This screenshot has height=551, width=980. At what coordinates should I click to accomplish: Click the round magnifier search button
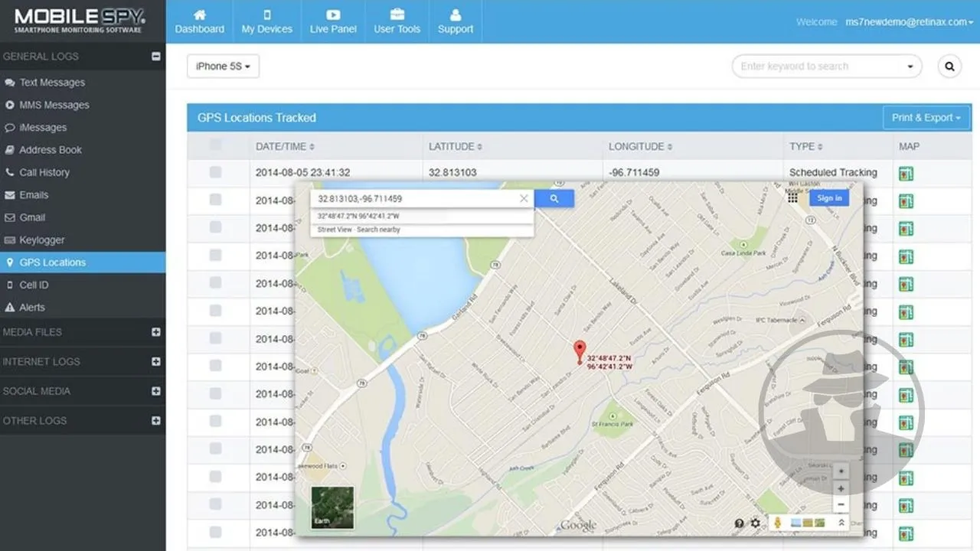click(x=949, y=67)
